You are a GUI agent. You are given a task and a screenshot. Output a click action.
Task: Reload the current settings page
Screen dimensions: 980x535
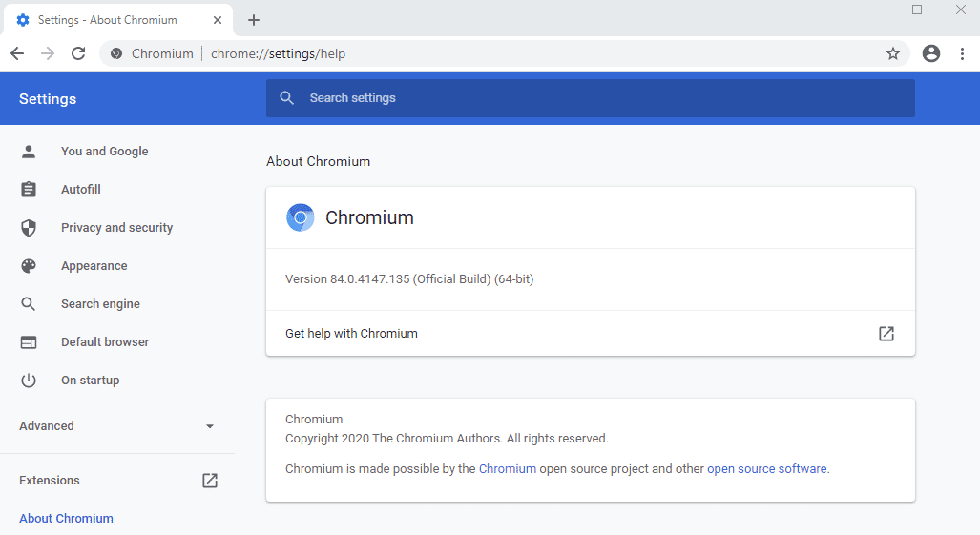pyautogui.click(x=78, y=54)
